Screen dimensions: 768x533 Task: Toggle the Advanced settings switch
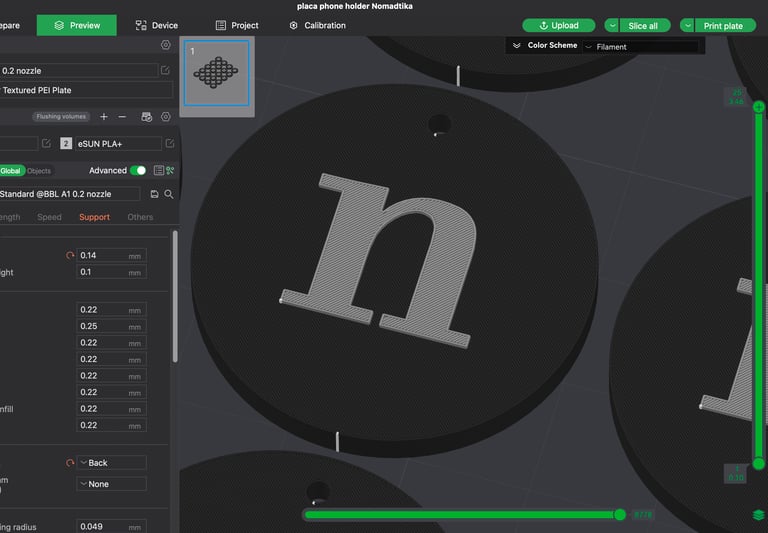click(x=138, y=171)
